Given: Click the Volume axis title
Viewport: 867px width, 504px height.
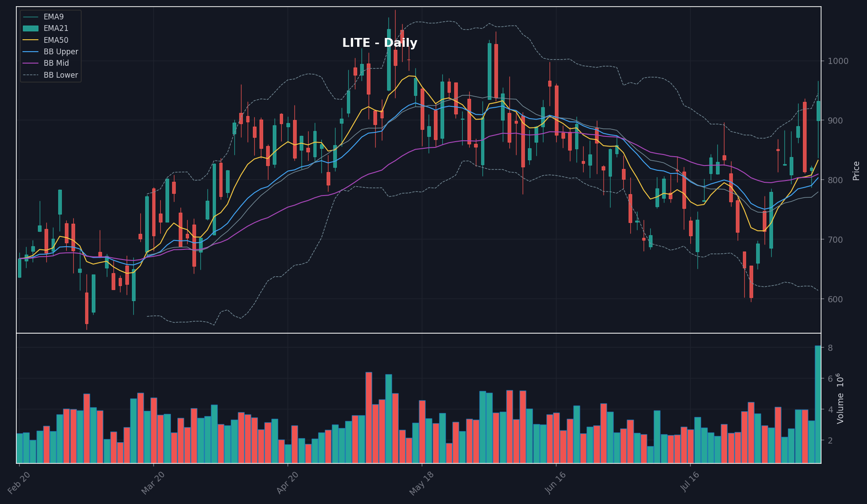Looking at the screenshot, I should [840, 399].
